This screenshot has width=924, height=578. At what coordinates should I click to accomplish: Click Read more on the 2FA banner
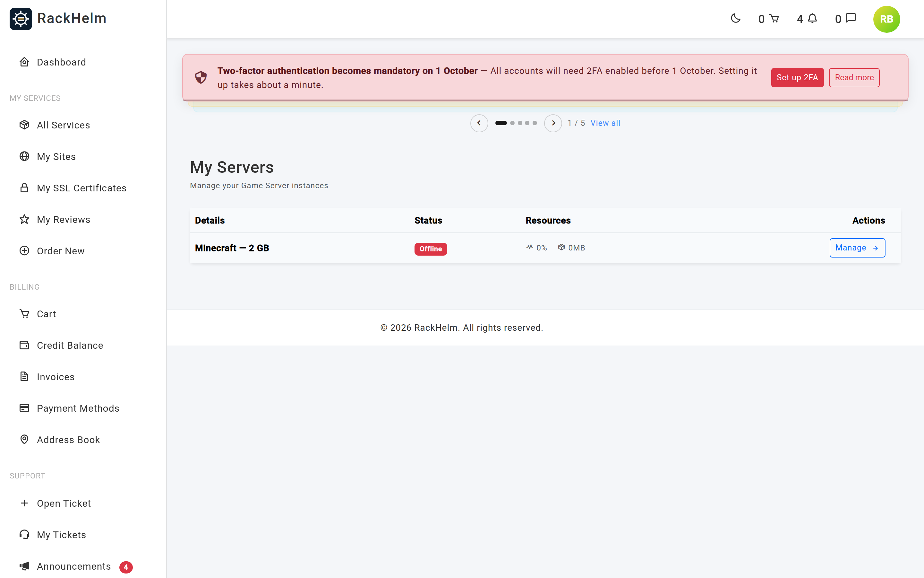[x=854, y=78]
